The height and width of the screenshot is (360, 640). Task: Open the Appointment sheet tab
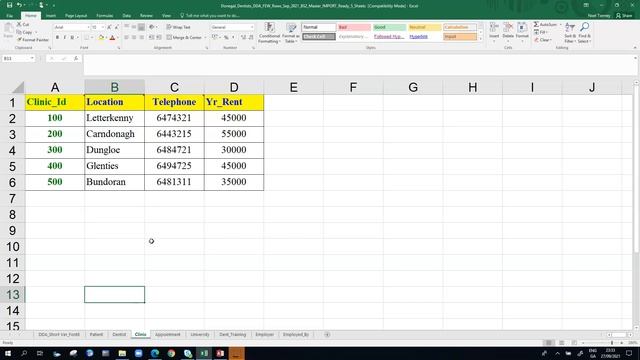click(167, 334)
